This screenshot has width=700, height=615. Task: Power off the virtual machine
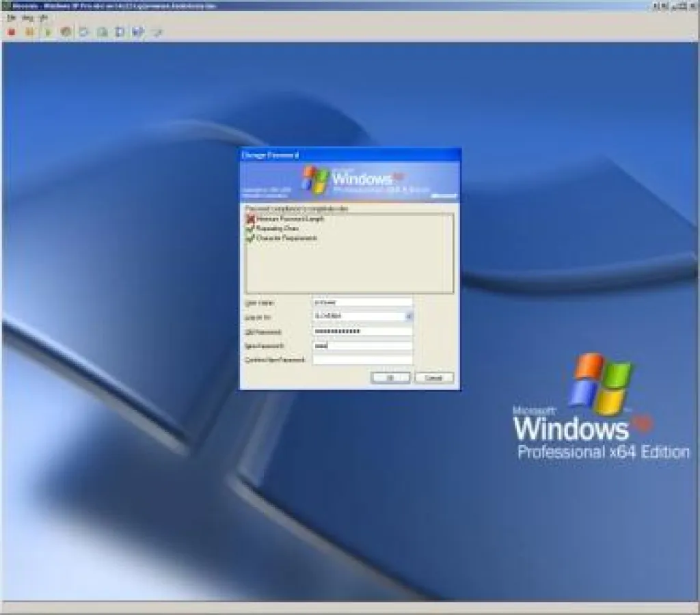coord(10,31)
